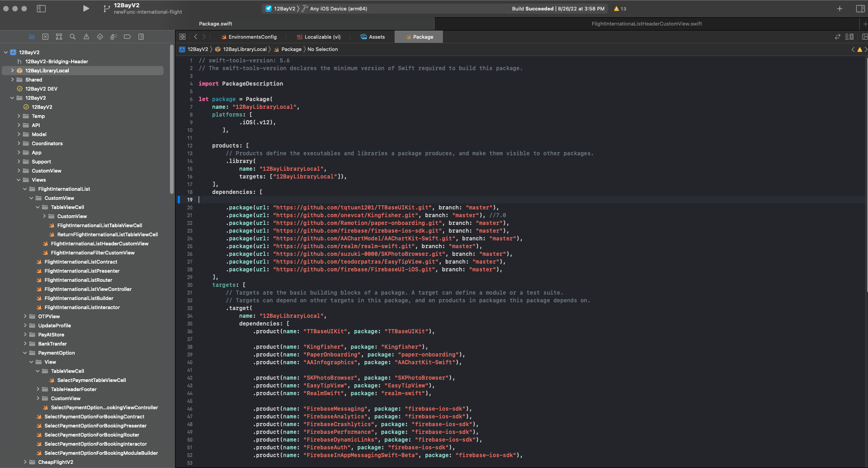
Task: Open the editor options minimap menu
Action: pyautogui.click(x=849, y=36)
